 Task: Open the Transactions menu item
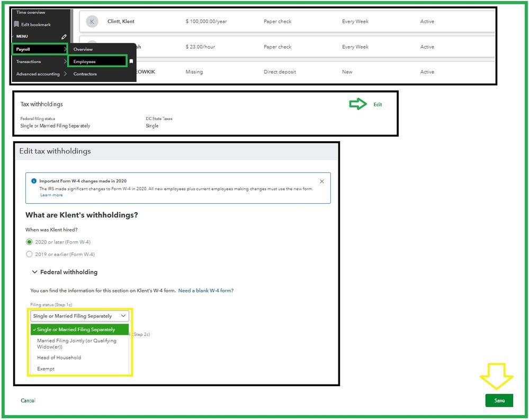[29, 62]
